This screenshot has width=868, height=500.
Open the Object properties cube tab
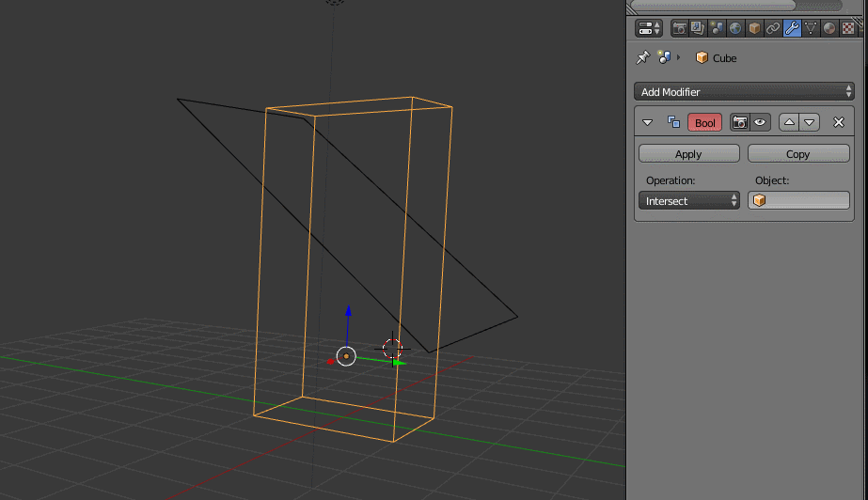tap(754, 28)
